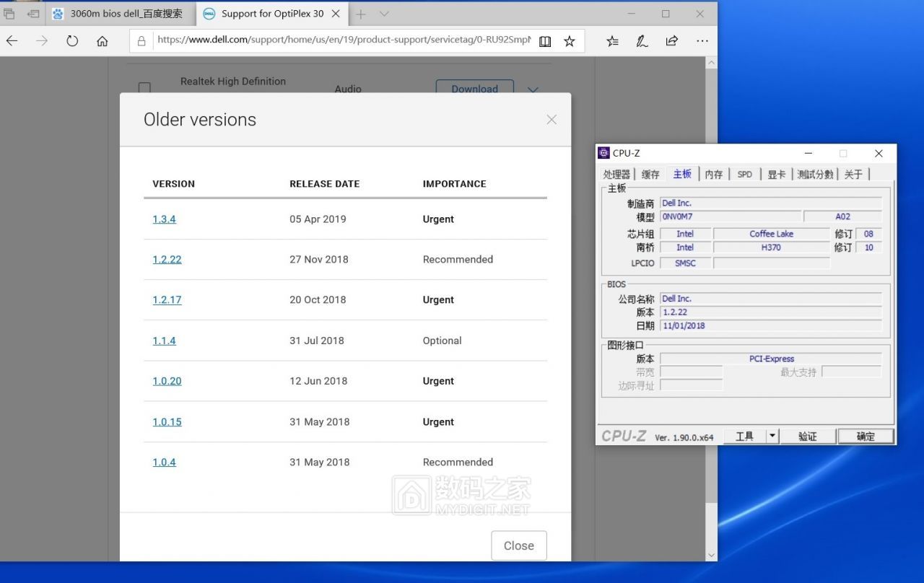
Task: Expand the Realtek driver row chevron
Action: pyautogui.click(x=533, y=90)
